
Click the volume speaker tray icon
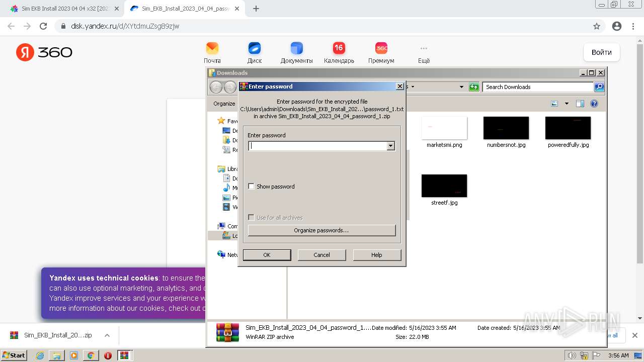(x=572, y=355)
